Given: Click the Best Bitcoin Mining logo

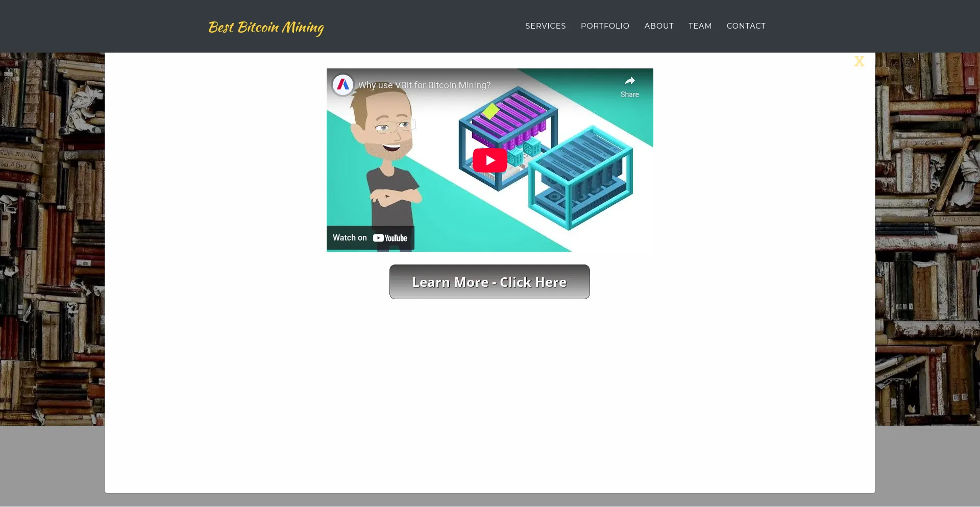Looking at the screenshot, I should click(x=266, y=27).
